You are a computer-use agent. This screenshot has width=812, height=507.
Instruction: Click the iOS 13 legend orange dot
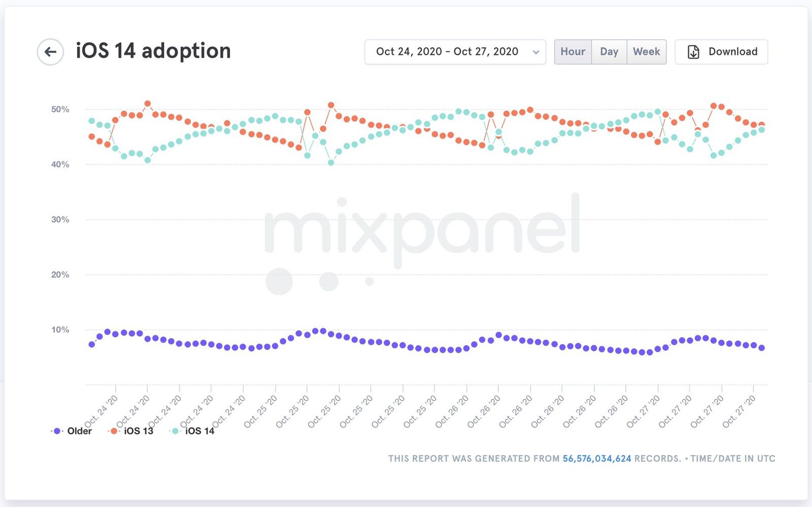[x=114, y=431]
